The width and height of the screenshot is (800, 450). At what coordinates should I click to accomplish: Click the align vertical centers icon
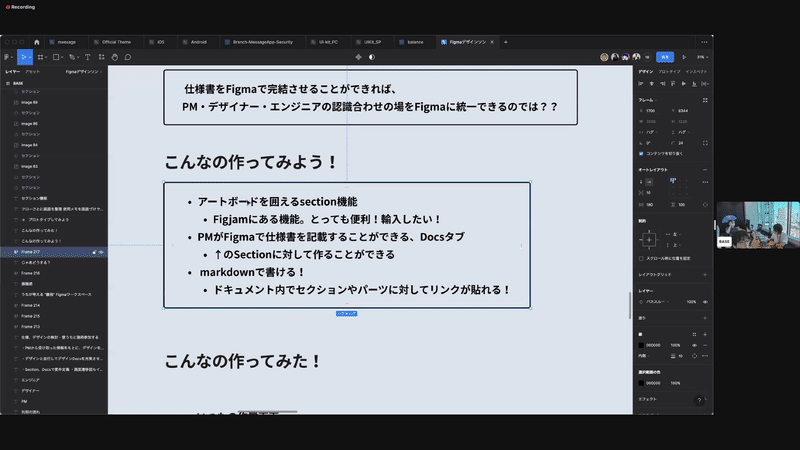(684, 84)
